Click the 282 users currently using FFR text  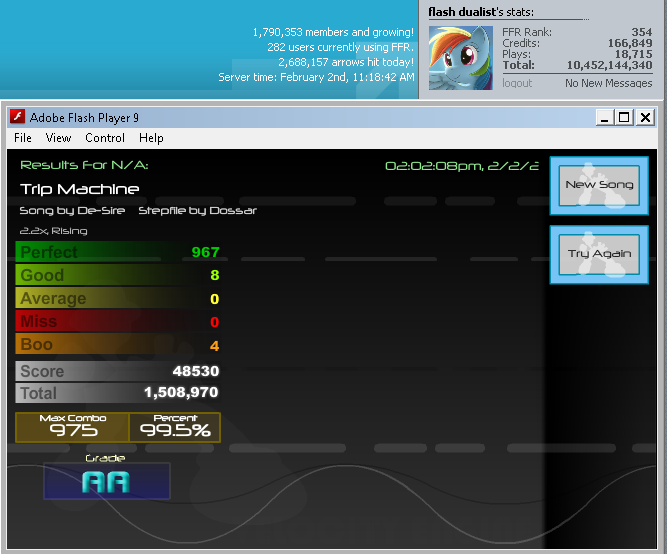click(340, 47)
